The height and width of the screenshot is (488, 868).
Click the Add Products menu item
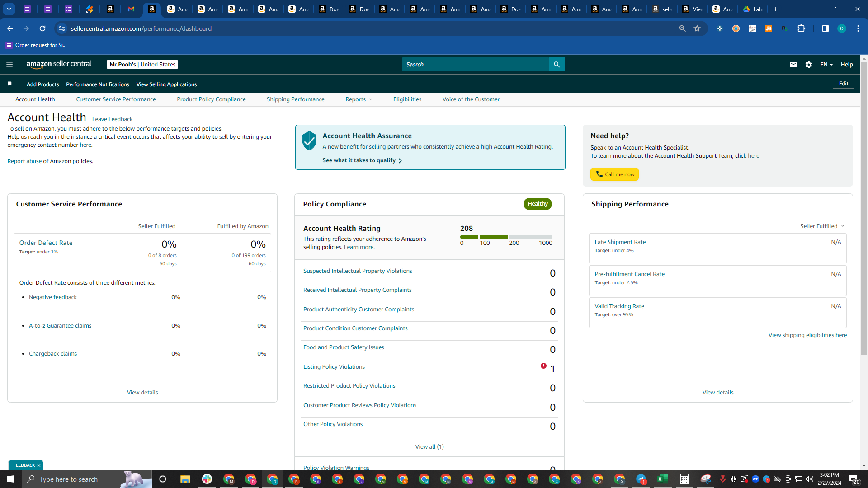(43, 84)
